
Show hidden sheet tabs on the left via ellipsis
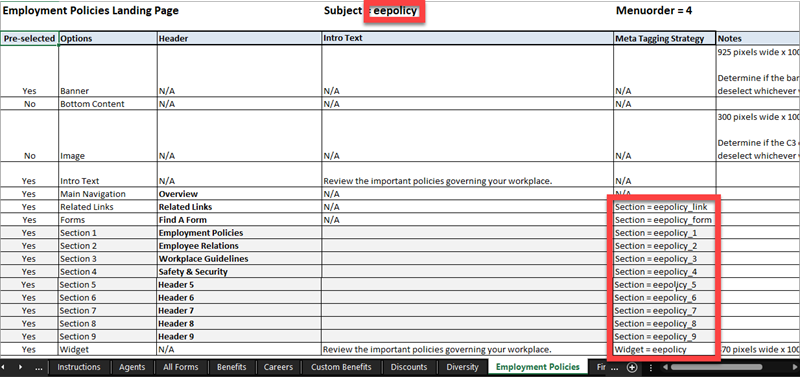pos(39,367)
